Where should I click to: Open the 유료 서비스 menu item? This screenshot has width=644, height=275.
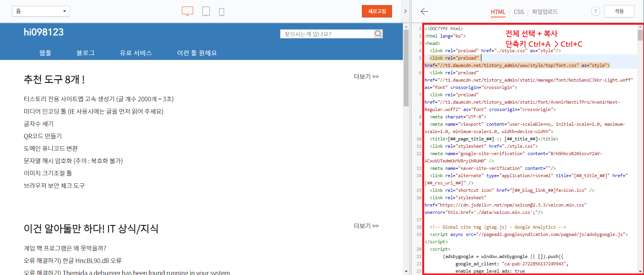pyautogui.click(x=136, y=53)
